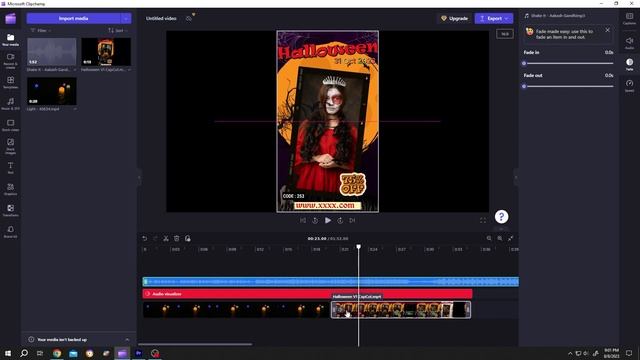Image resolution: width=640 pixels, height=360 pixels.
Task: Forward five seconds in preview
Action: (340, 220)
